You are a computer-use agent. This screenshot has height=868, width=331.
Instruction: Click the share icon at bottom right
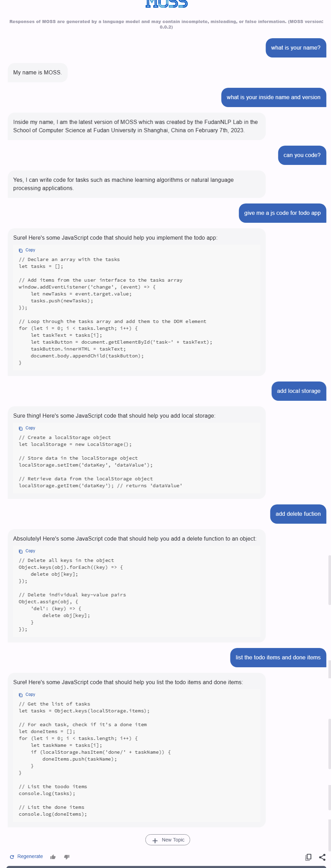(x=322, y=857)
